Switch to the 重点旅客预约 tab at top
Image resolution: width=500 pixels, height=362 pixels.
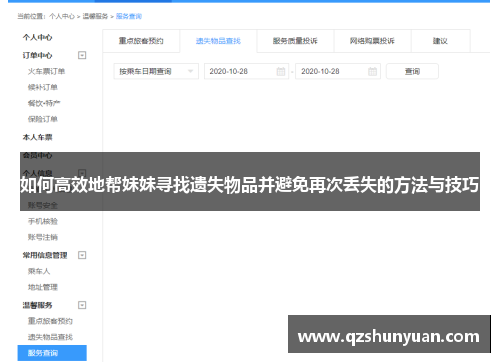point(141,41)
